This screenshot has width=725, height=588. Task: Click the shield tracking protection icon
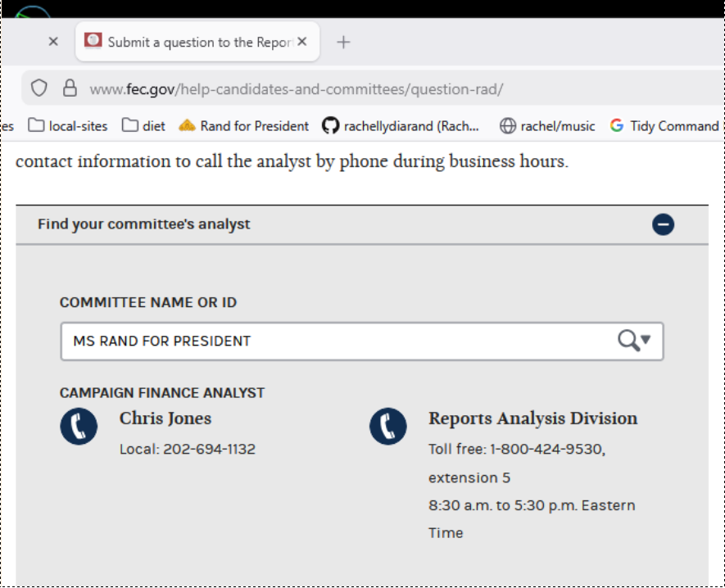[x=39, y=88]
